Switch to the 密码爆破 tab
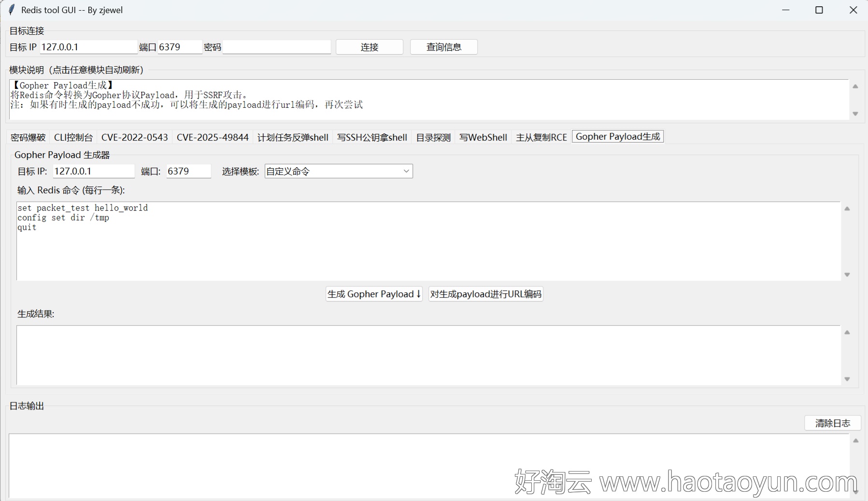Image resolution: width=868 pixels, height=501 pixels. click(28, 137)
